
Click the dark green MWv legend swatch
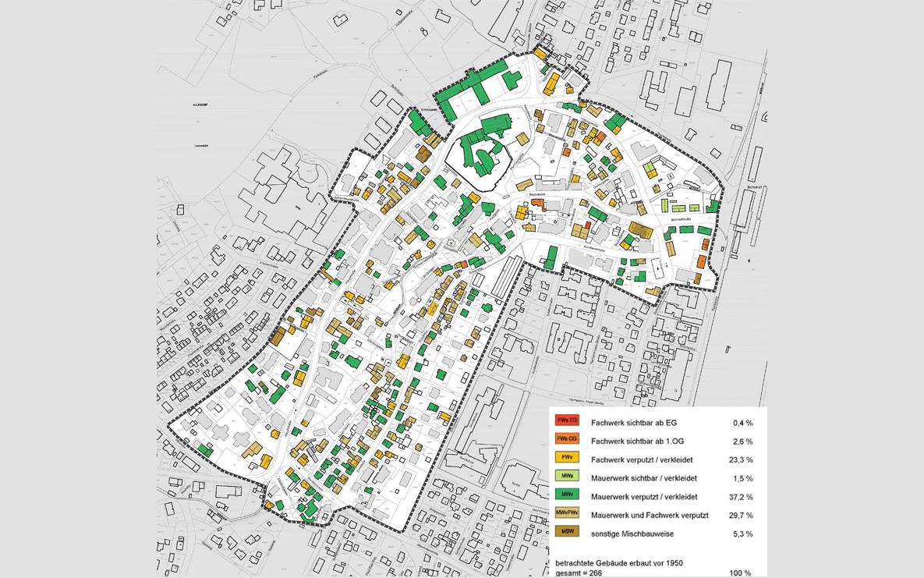coord(567,495)
